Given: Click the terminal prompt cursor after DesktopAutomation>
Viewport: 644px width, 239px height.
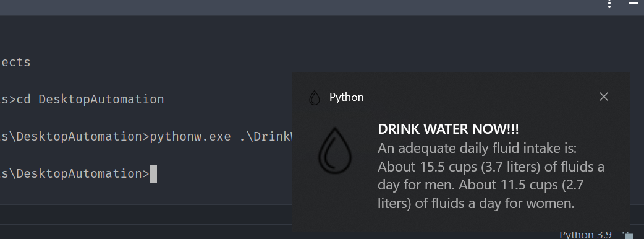Looking at the screenshot, I should click(153, 173).
